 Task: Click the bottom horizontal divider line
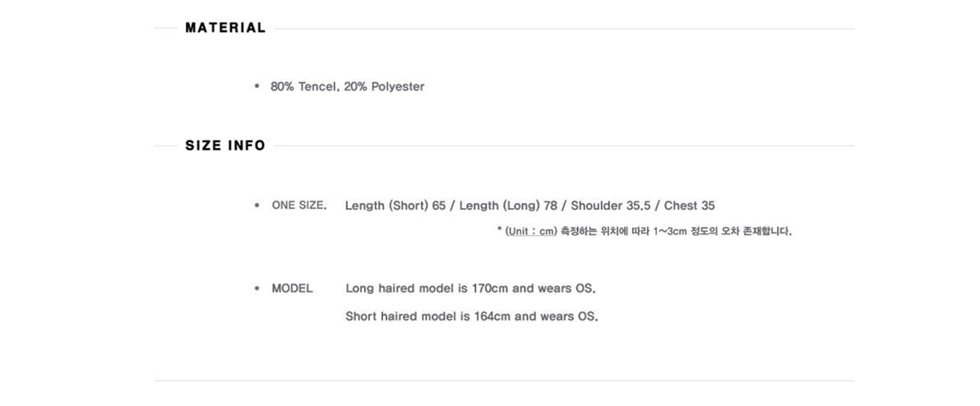point(504,381)
